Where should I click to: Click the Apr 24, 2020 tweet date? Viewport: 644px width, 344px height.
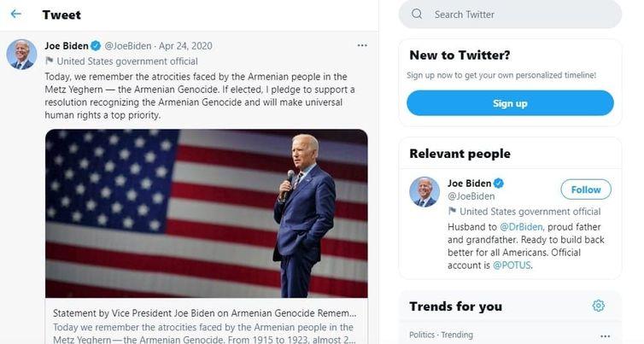pos(185,46)
